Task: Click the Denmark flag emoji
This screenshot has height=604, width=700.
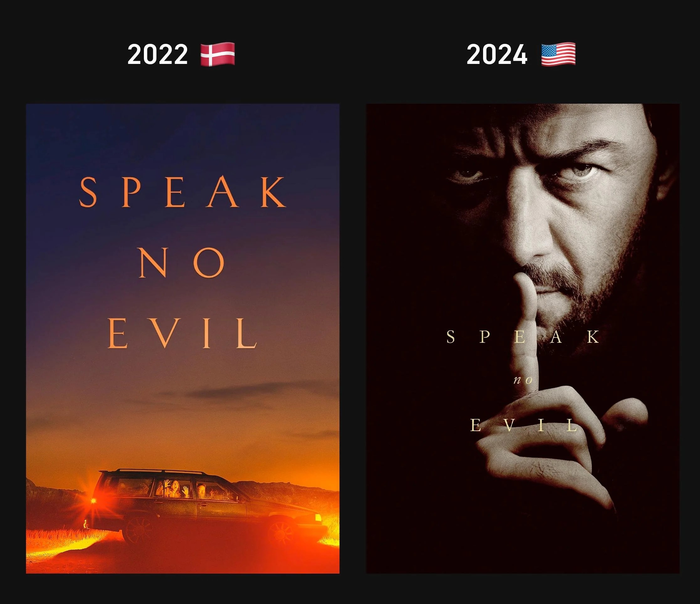Action: tap(218, 55)
